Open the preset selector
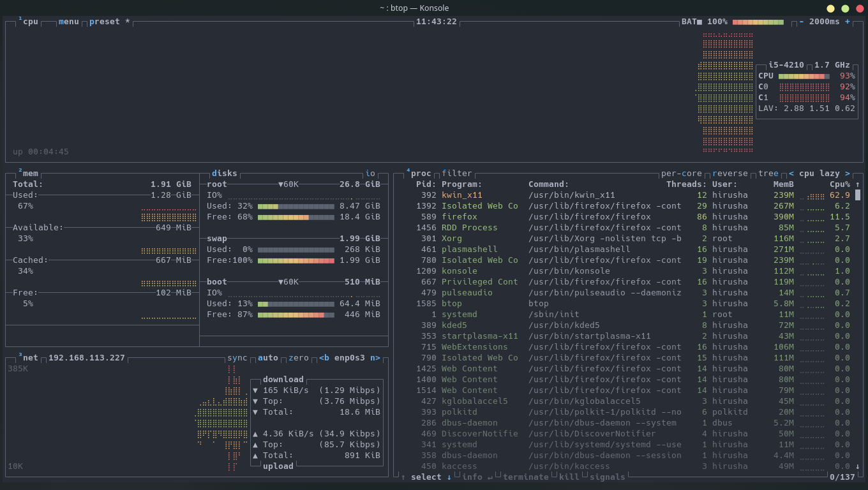Screen dimensions: 868x490 point(105,22)
